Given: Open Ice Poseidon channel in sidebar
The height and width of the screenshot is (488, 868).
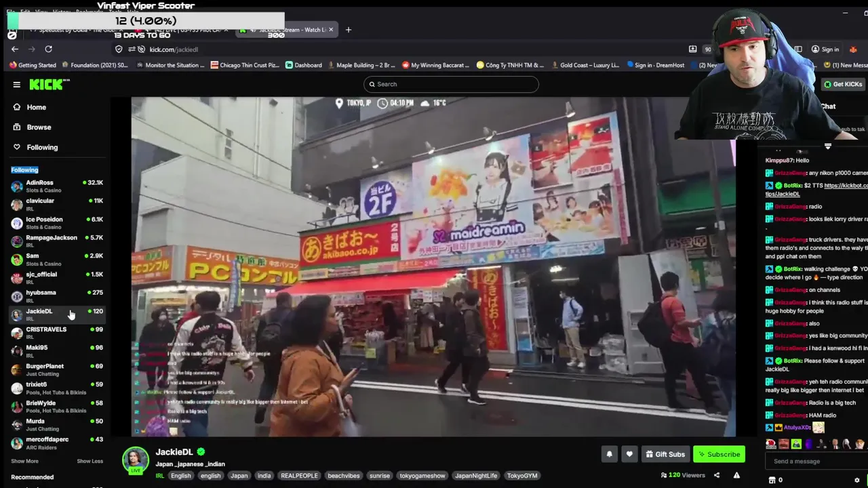Looking at the screenshot, I should point(56,222).
